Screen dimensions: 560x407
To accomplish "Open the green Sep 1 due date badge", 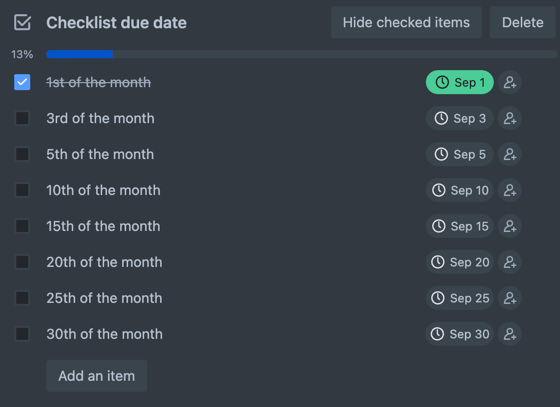I will [460, 82].
